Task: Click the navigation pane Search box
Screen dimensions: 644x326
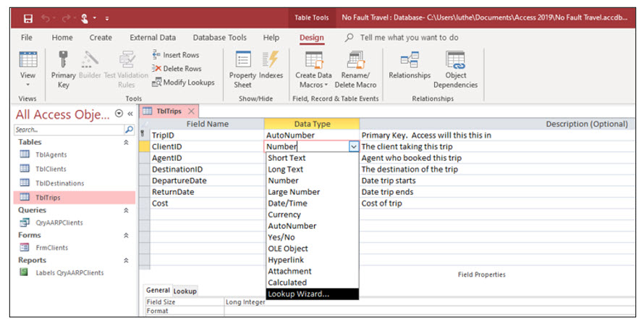Action: point(69,130)
